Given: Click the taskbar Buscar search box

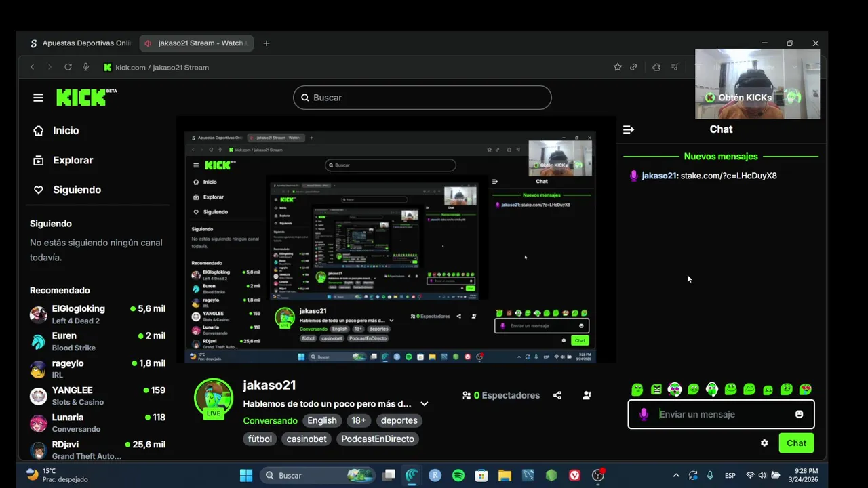Looking at the screenshot, I should click(x=319, y=476).
